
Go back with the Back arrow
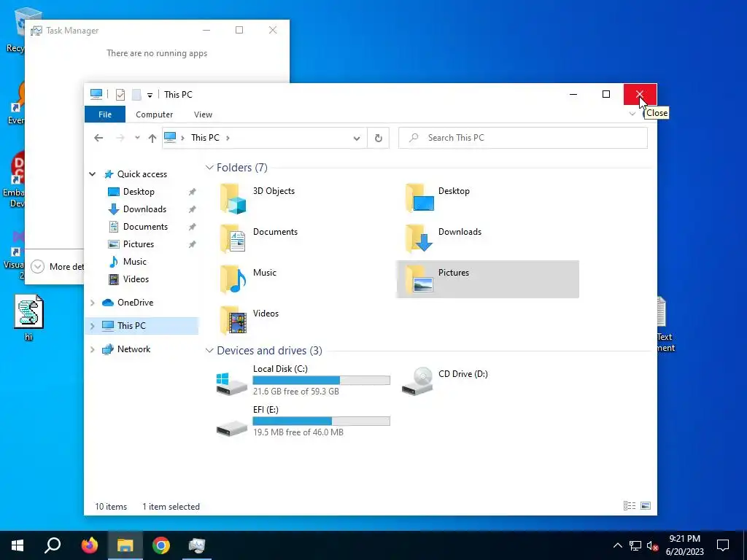pyautogui.click(x=98, y=138)
